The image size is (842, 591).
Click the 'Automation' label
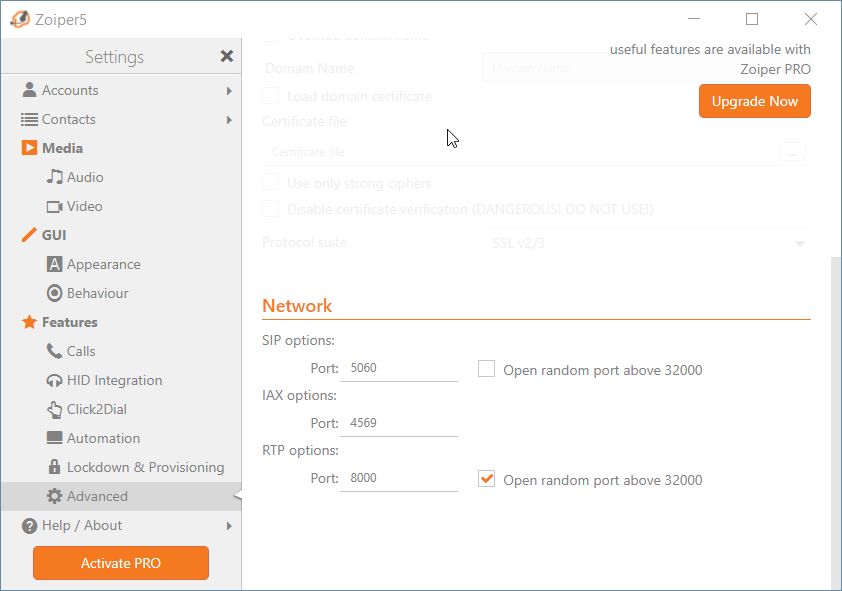coord(103,438)
